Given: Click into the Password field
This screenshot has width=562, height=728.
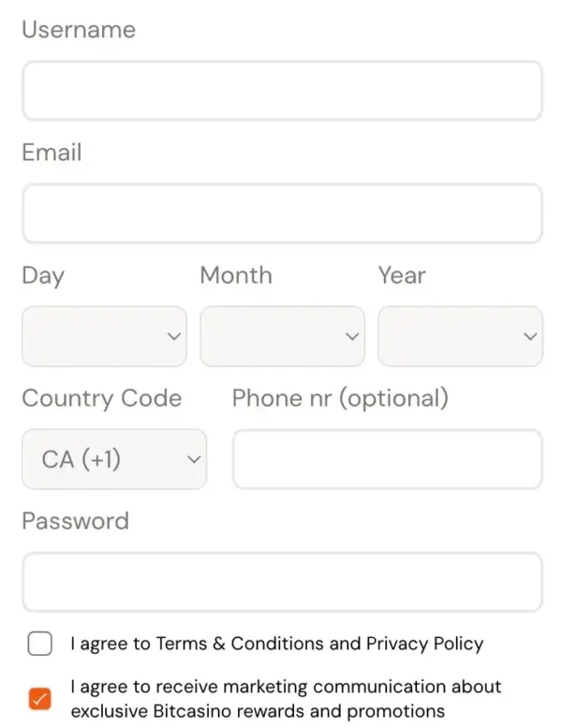Looking at the screenshot, I should (x=282, y=582).
